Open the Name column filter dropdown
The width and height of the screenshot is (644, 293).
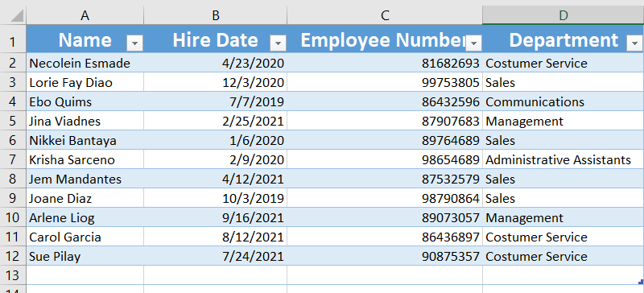click(x=134, y=43)
